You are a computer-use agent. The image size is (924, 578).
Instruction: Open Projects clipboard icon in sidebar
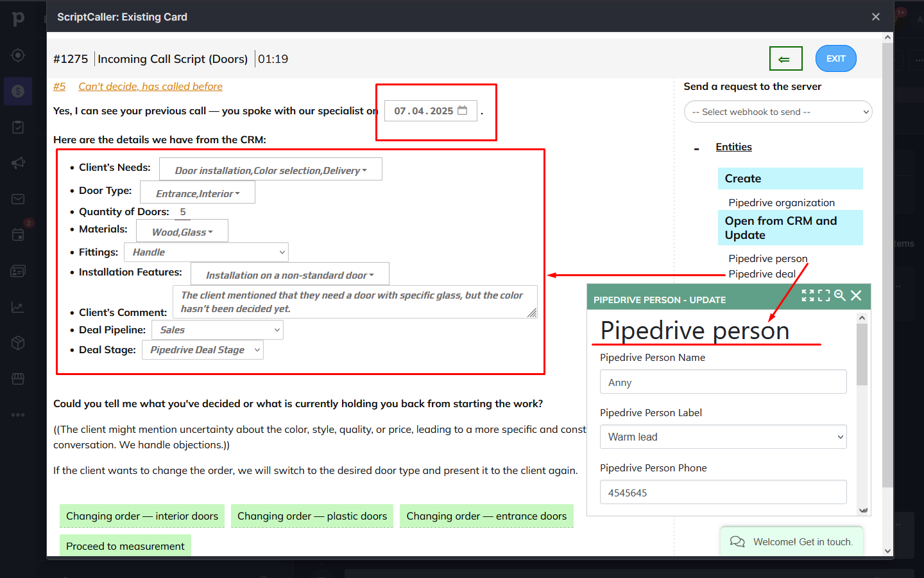tap(18, 127)
